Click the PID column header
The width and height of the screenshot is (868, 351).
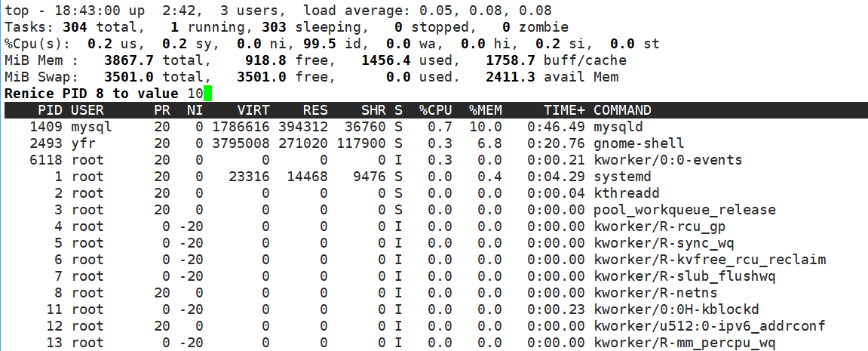50,110
